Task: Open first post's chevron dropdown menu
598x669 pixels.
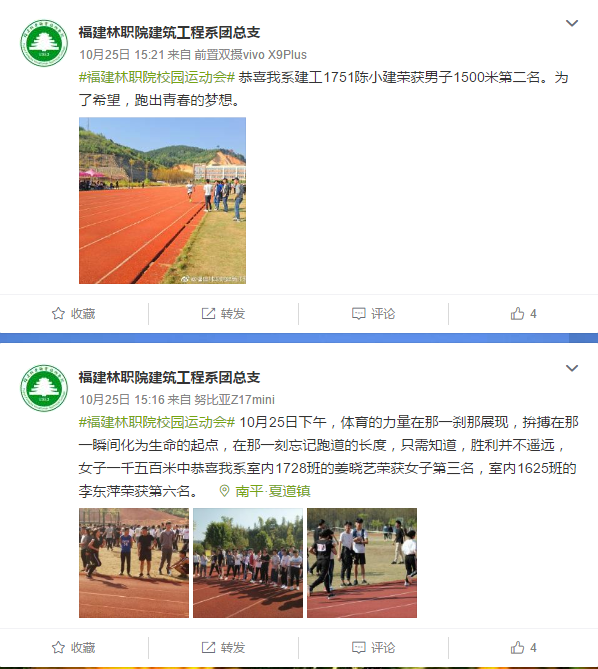Action: 572,23
